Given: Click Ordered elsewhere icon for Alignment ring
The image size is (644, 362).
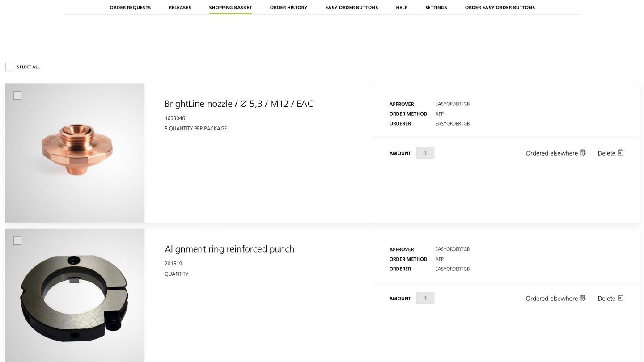Looking at the screenshot, I should [583, 298].
